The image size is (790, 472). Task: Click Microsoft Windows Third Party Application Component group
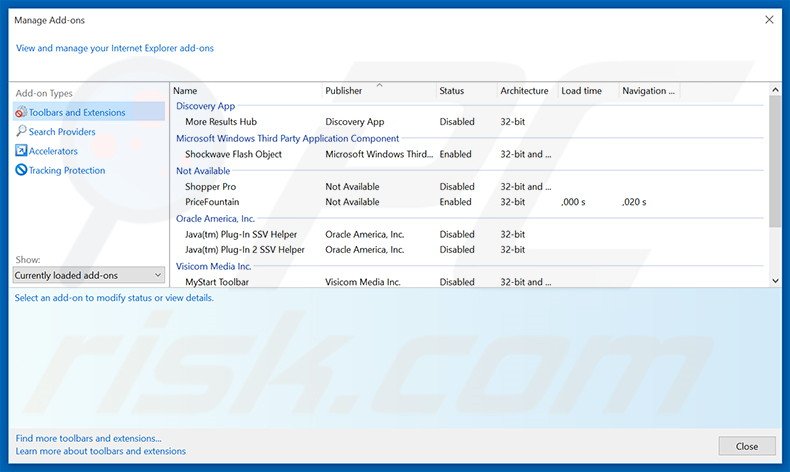pyautogui.click(x=287, y=138)
